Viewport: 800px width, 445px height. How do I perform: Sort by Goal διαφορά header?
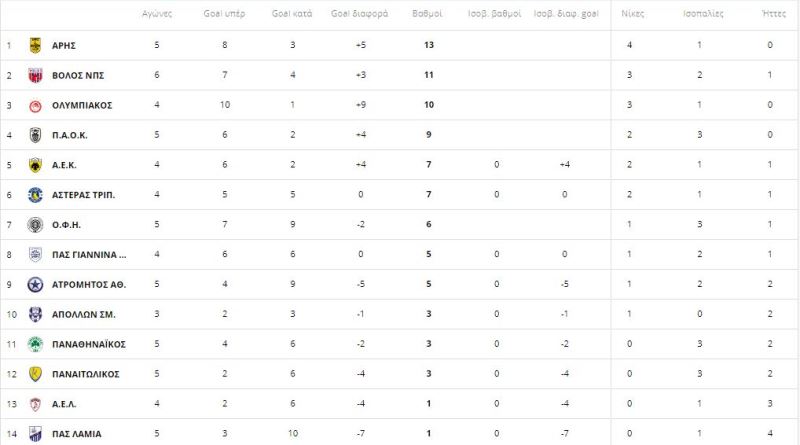tap(360, 14)
